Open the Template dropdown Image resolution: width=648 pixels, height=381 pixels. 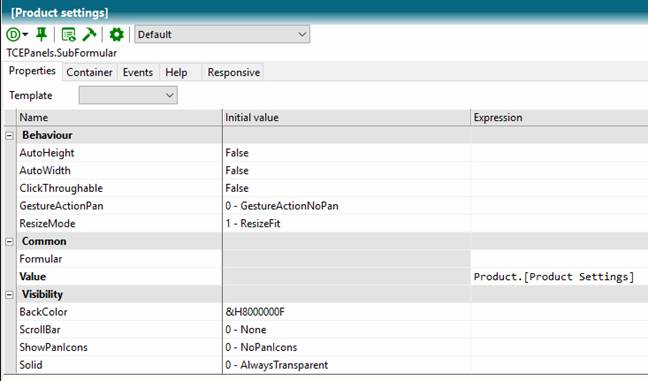128,95
